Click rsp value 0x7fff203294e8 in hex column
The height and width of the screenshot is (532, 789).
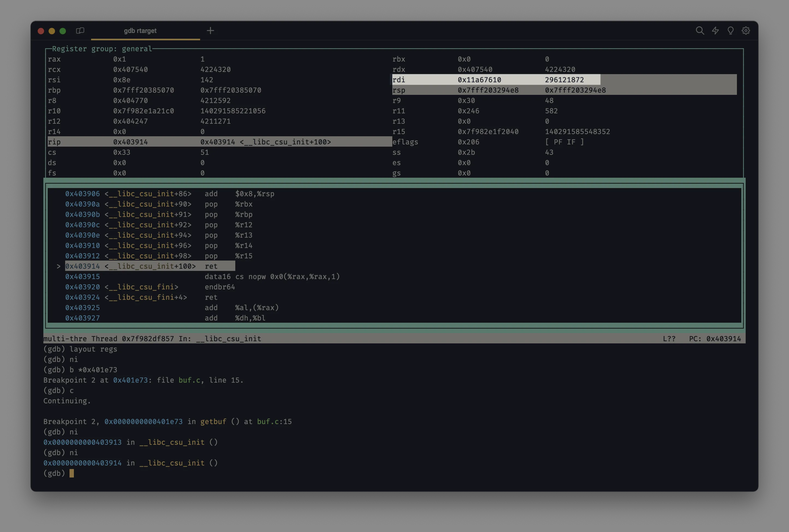click(488, 90)
